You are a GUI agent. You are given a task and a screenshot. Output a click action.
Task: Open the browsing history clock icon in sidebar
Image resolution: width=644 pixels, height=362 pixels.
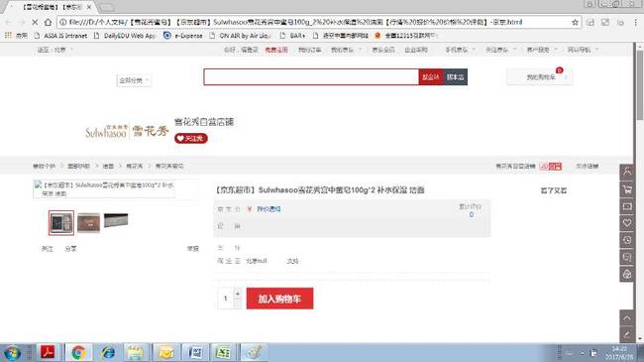[627, 240]
